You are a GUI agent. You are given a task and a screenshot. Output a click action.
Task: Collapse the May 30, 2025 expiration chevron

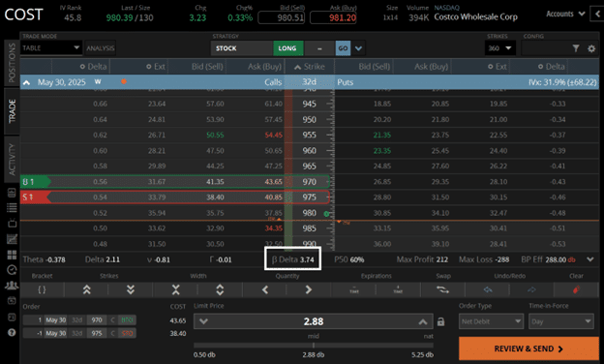26,82
